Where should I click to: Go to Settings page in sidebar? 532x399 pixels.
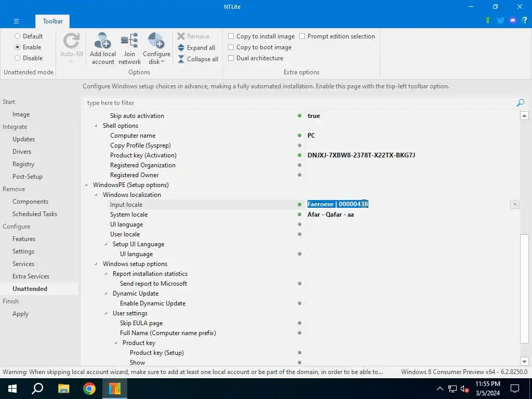coord(23,251)
